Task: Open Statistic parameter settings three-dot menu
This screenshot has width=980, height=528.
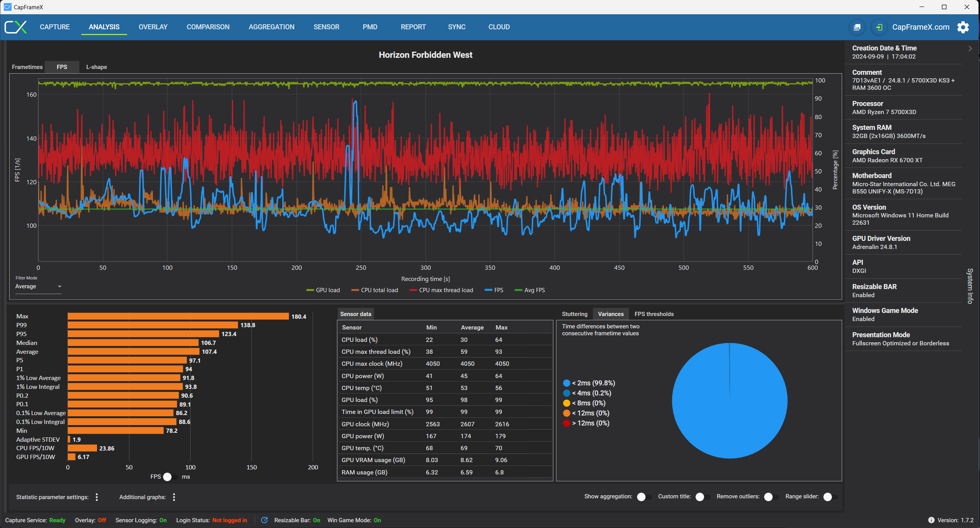Action: pos(97,497)
